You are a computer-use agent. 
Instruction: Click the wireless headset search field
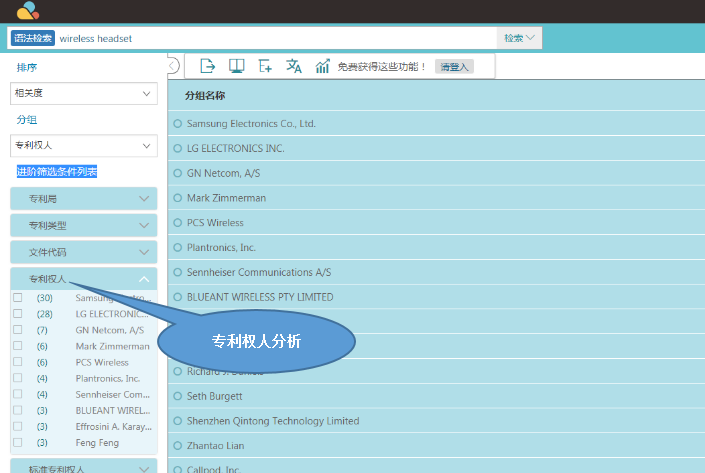coord(277,38)
